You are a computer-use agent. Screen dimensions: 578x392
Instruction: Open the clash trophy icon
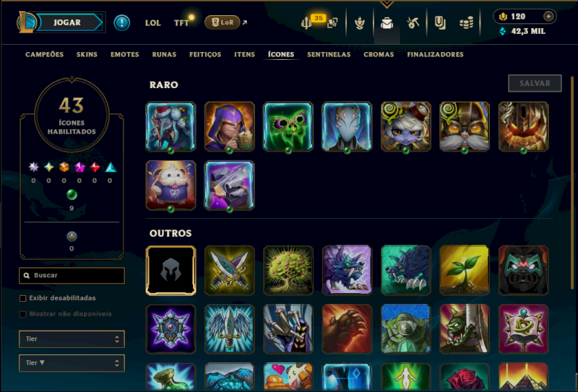tap(306, 23)
